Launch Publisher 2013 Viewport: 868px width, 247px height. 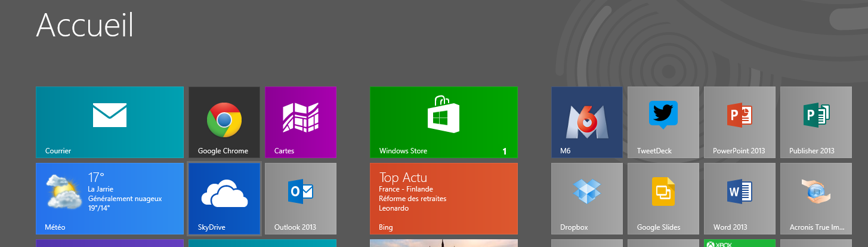816,122
